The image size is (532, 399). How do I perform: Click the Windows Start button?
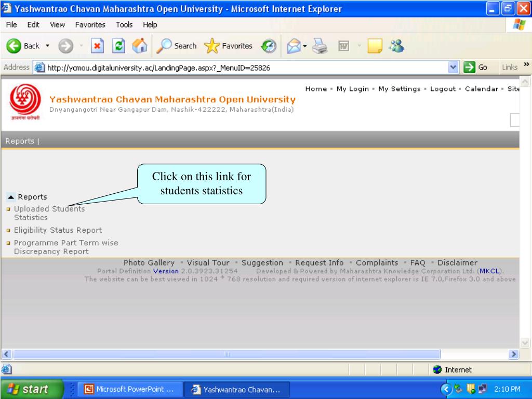coord(32,389)
